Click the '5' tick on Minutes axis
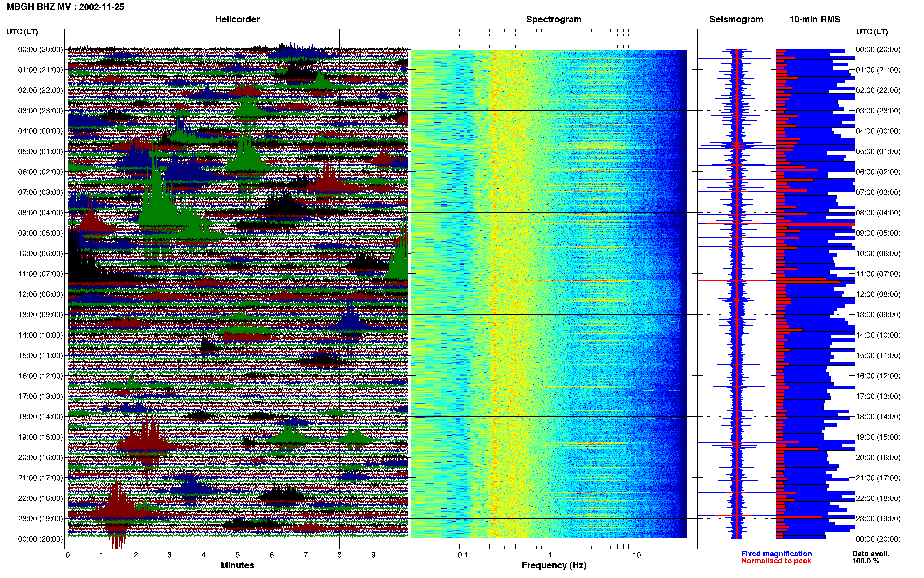The height and width of the screenshot is (578, 924). point(238,555)
